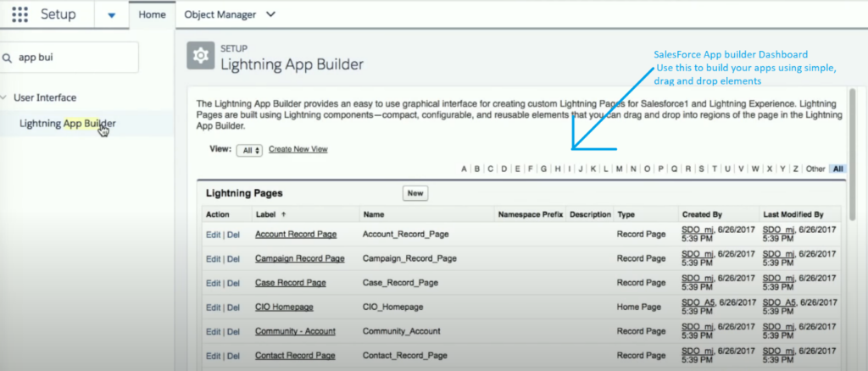Screen dimensions: 868x371
Task: Click the Setup gear icon beside Lightning App Builder
Action: pos(200,55)
